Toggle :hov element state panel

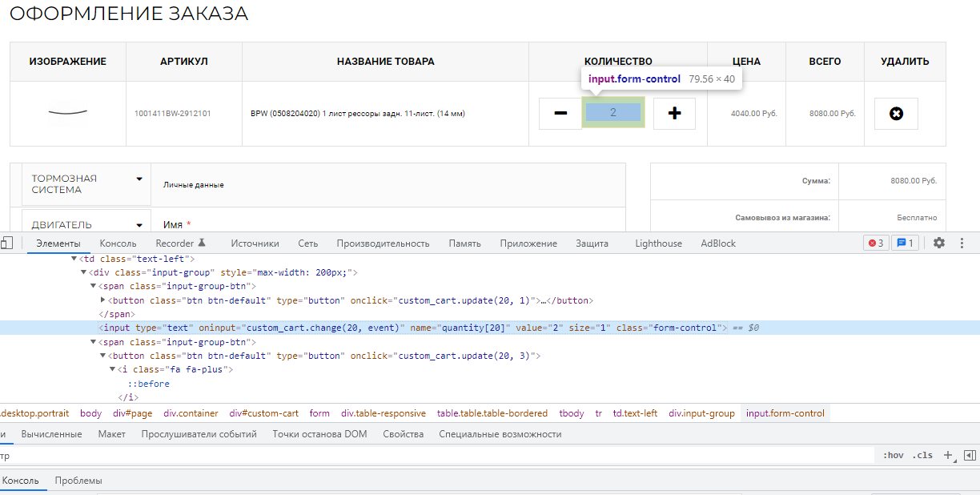(x=893, y=455)
